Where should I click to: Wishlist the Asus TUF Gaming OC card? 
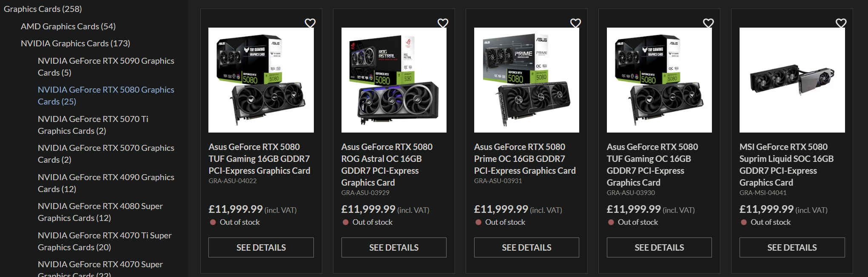[x=708, y=23]
